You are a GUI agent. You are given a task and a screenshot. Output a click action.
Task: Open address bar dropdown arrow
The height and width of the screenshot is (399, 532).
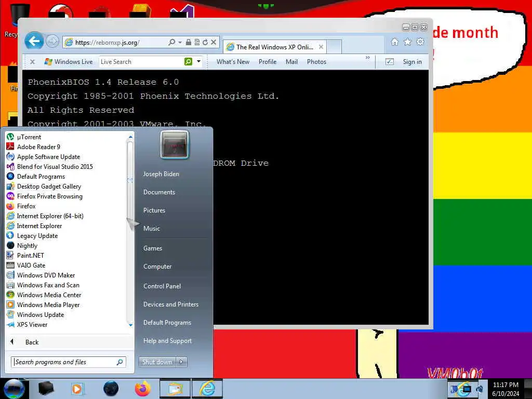pyautogui.click(x=180, y=42)
